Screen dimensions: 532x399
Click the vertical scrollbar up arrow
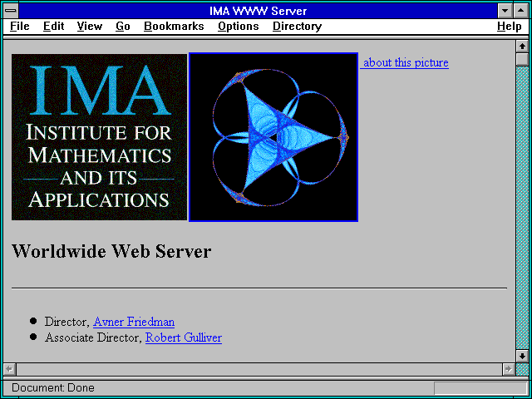(522, 47)
